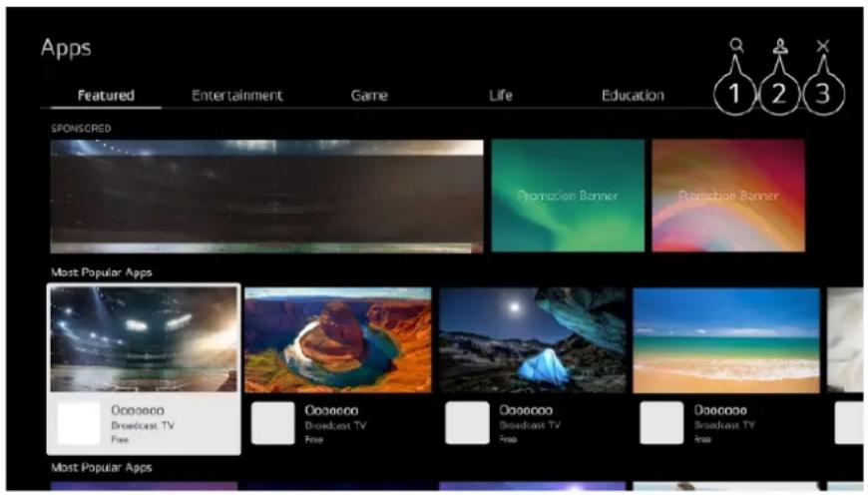Select the Game tab
This screenshot has width=868, height=495.
[x=369, y=96]
